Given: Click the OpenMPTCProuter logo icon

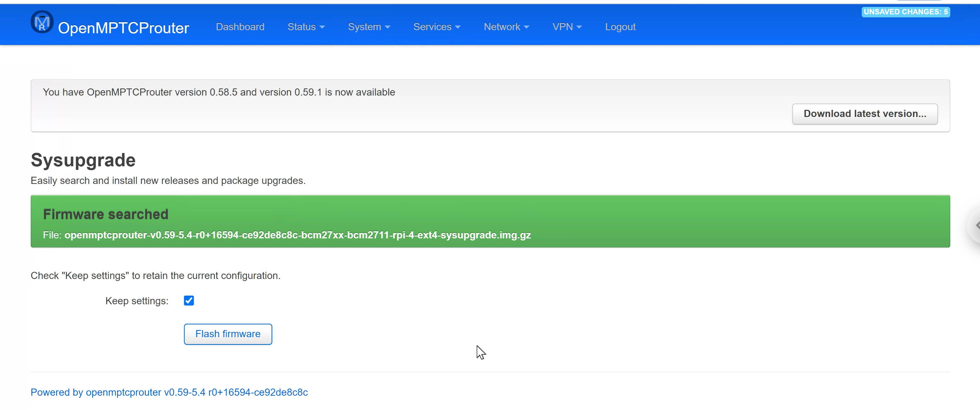Looking at the screenshot, I should (42, 22).
